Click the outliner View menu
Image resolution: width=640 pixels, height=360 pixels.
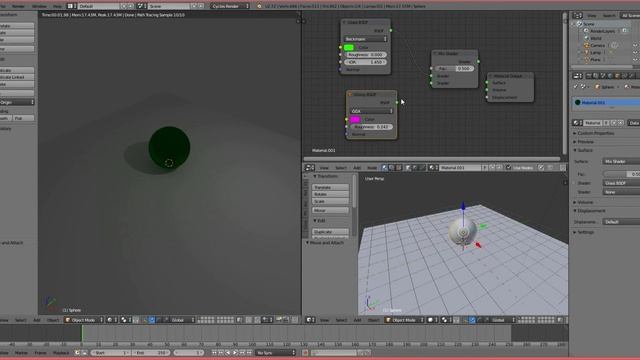[x=591, y=16]
